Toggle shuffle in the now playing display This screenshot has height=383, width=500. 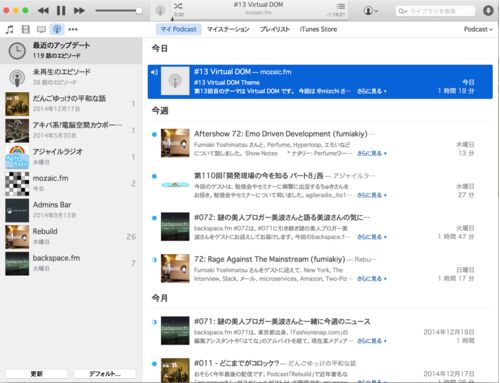[178, 6]
